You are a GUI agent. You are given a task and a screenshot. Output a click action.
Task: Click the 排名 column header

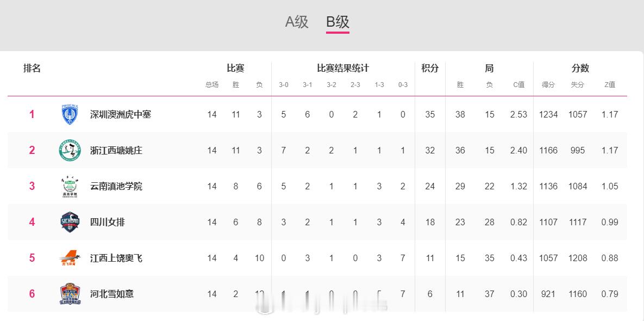coord(32,68)
